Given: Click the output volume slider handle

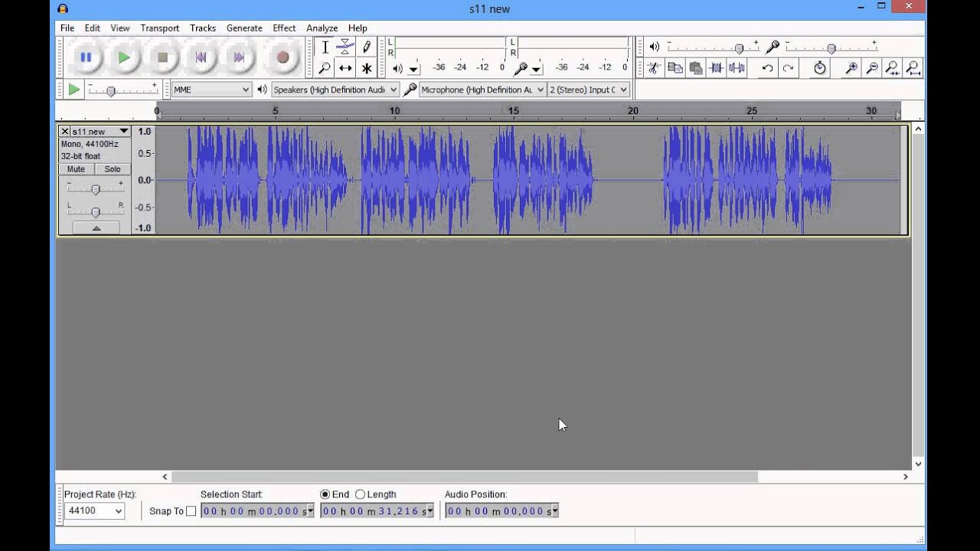Looking at the screenshot, I should coord(739,48).
